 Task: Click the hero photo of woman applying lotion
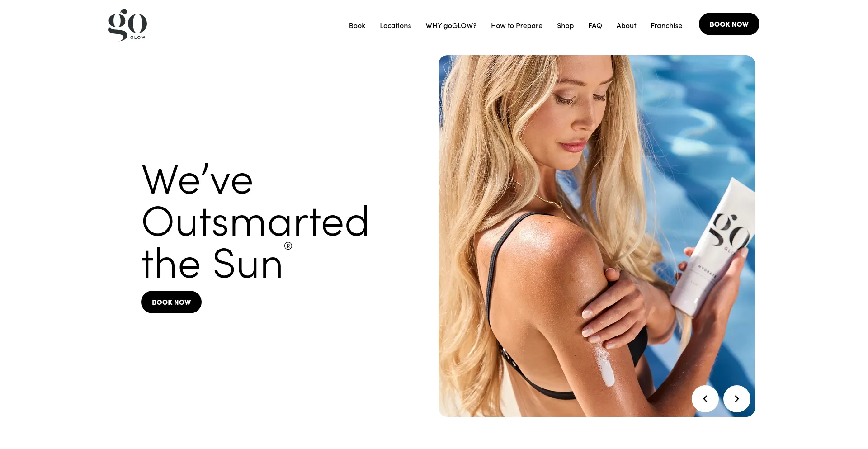(x=596, y=236)
